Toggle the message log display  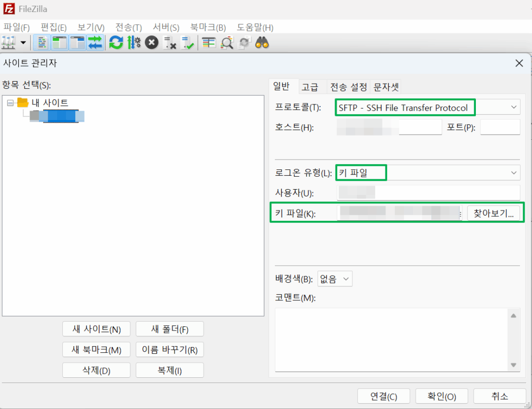pyautogui.click(x=42, y=43)
